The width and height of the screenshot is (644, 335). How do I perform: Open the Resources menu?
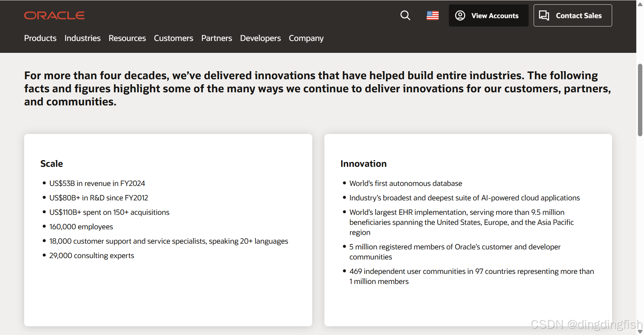[x=127, y=38]
